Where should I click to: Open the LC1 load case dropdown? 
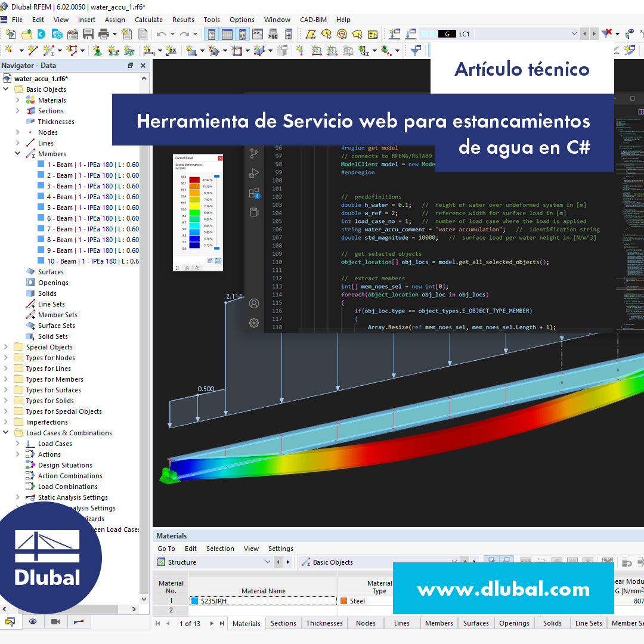coord(574,34)
